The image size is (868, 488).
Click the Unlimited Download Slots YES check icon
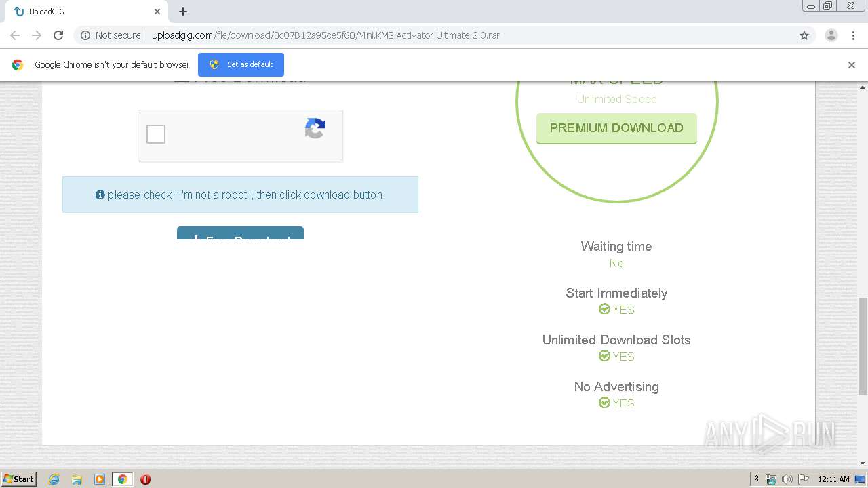pyautogui.click(x=604, y=356)
